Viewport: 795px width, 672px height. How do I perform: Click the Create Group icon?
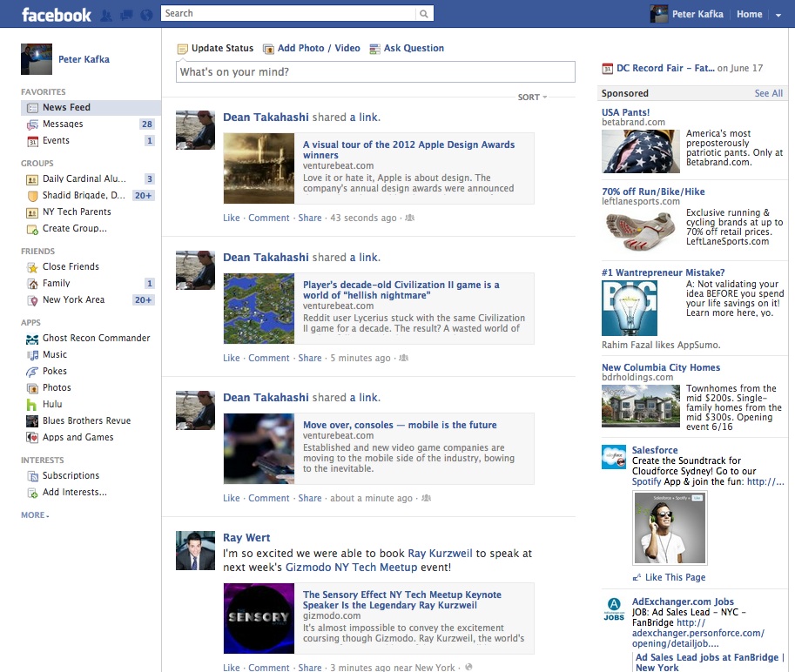32,230
